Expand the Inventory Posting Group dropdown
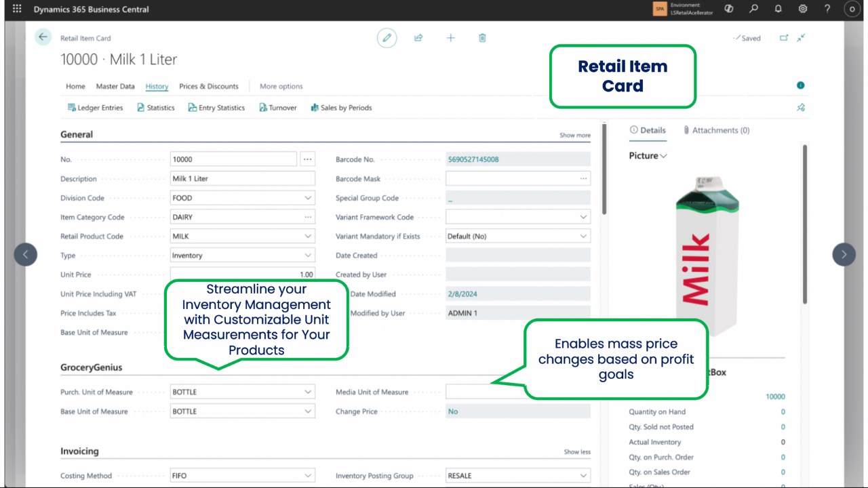The image size is (868, 488). (x=583, y=476)
